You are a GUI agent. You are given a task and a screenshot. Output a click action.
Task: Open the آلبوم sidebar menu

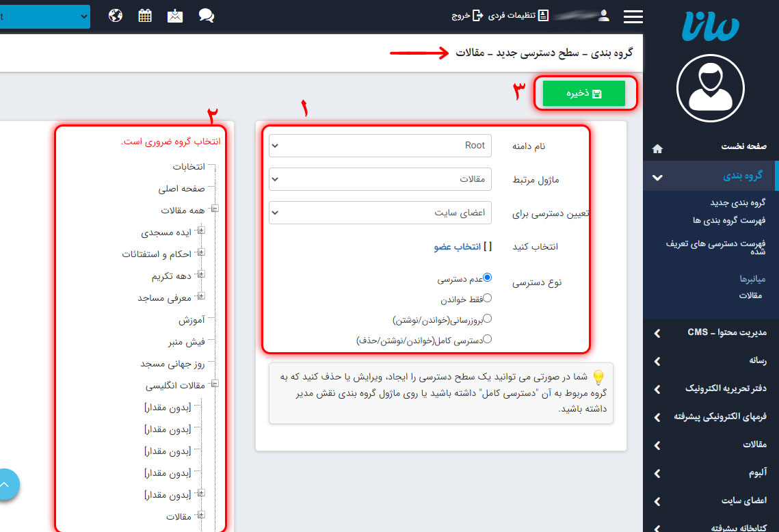(x=710, y=473)
